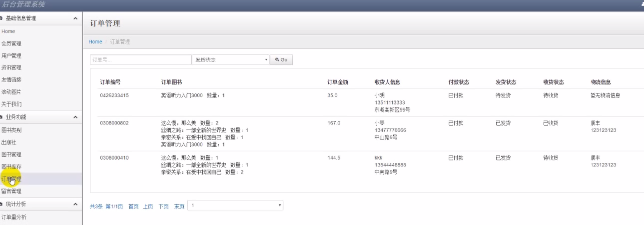The height and width of the screenshot is (225, 644).
Task: Click the order amount 167.0
Action: (334, 123)
